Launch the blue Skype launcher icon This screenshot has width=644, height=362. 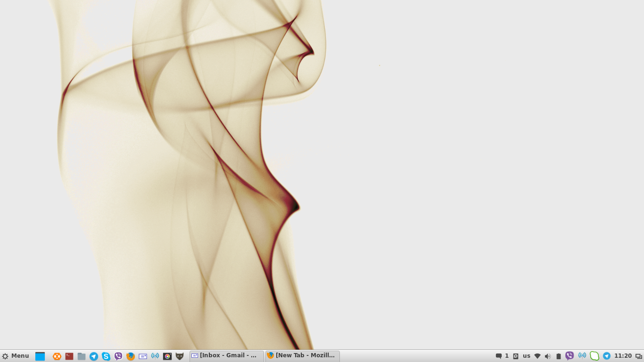106,356
